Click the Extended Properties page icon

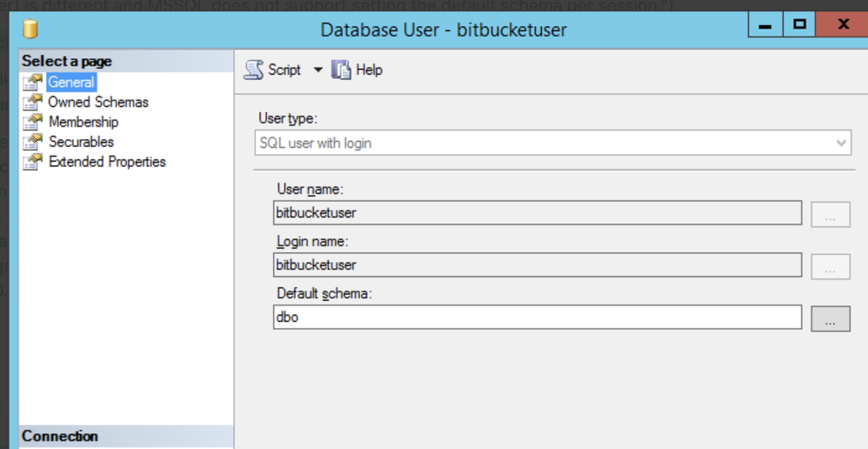click(33, 162)
